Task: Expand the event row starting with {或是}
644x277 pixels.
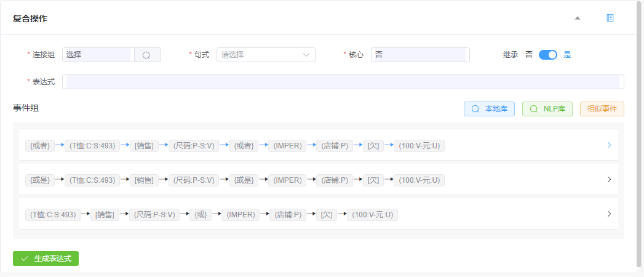Action: 609,180
